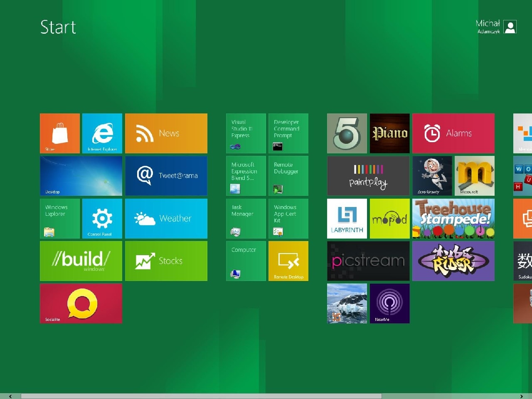Screen dimensions: 532x399
Task: Launch Socialite
Action: click(x=81, y=303)
